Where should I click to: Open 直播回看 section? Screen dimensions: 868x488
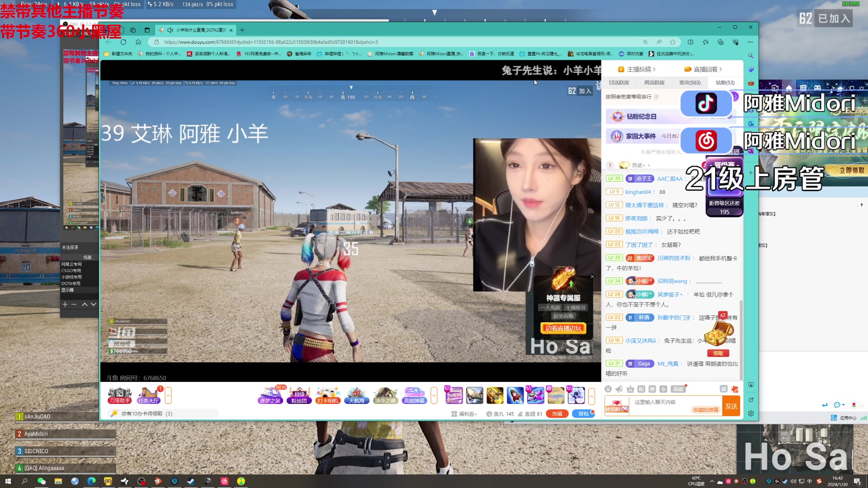pos(703,69)
